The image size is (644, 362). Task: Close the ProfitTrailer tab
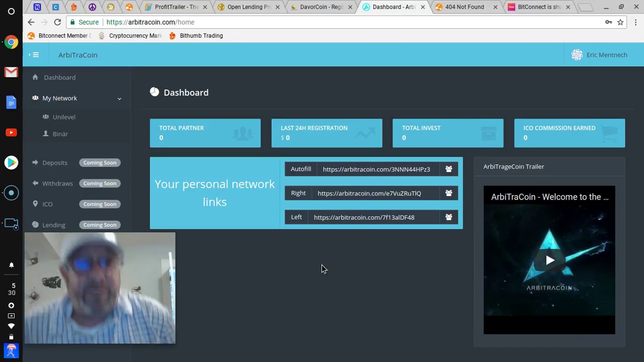click(x=205, y=7)
